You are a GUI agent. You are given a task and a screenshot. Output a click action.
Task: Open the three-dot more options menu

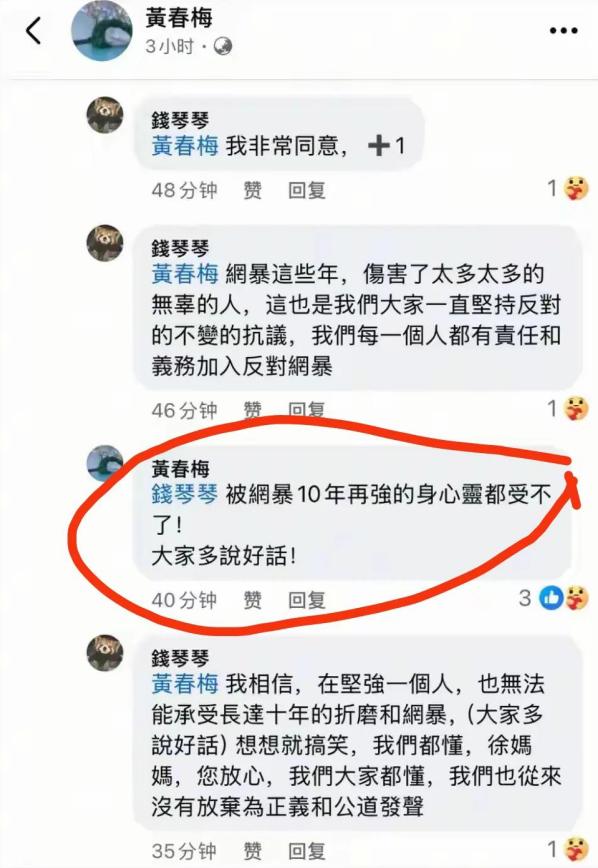click(563, 31)
